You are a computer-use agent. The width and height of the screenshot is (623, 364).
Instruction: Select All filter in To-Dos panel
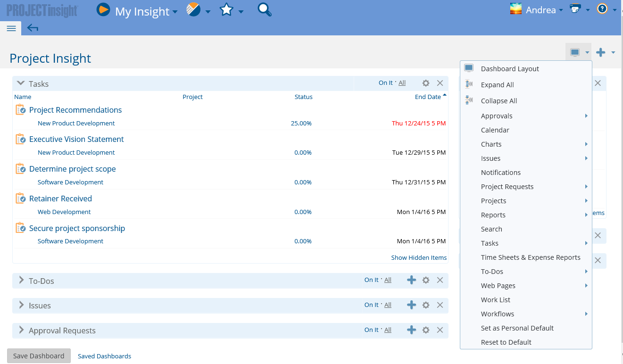388,280
